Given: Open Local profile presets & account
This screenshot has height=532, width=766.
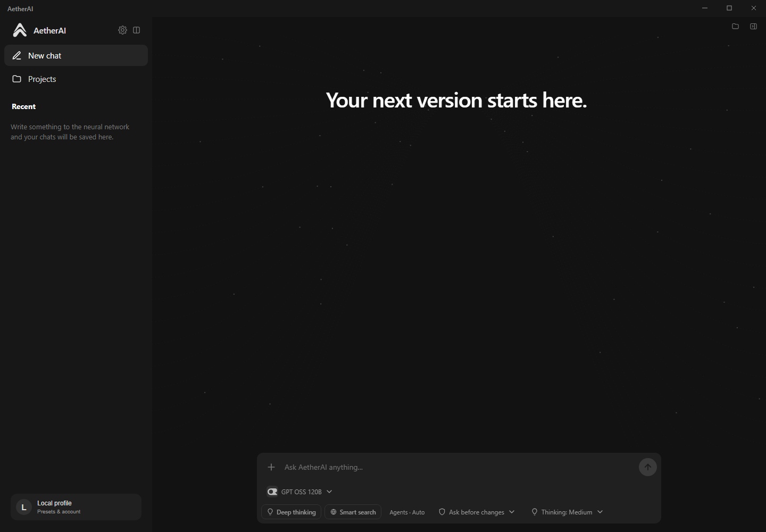Looking at the screenshot, I should [x=76, y=507].
